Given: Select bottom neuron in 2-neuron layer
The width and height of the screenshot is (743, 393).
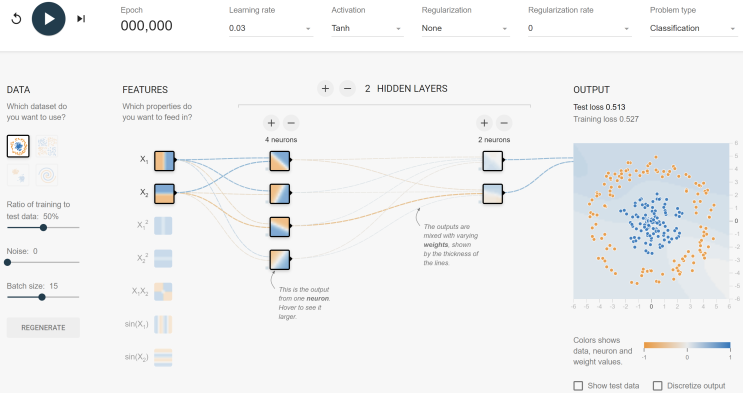Looking at the screenshot, I should coord(493,194).
